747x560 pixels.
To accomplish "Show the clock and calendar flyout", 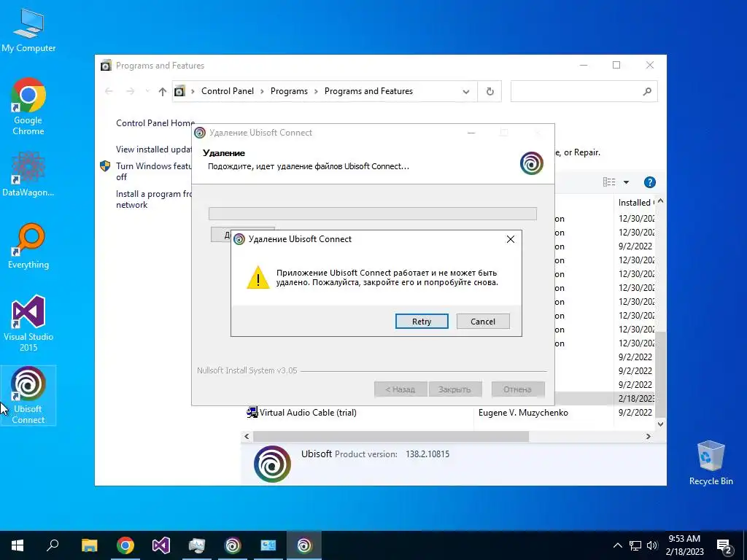I will pyautogui.click(x=684, y=545).
